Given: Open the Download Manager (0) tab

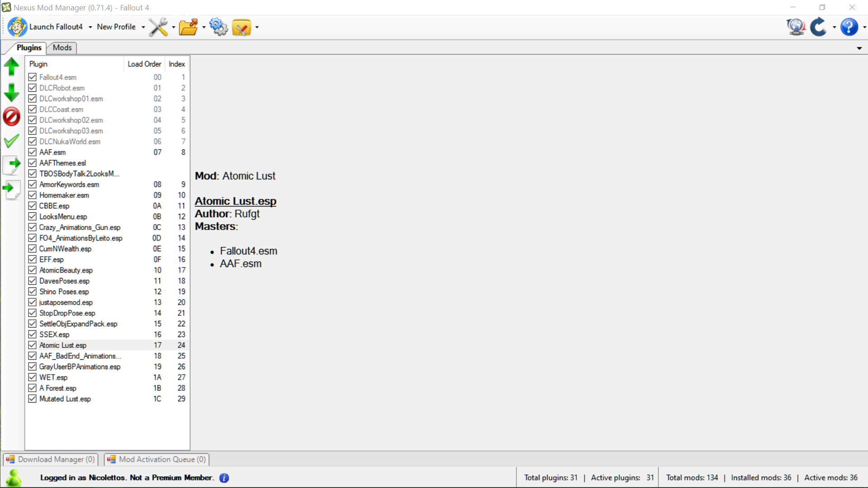Looking at the screenshot, I should 51,460.
